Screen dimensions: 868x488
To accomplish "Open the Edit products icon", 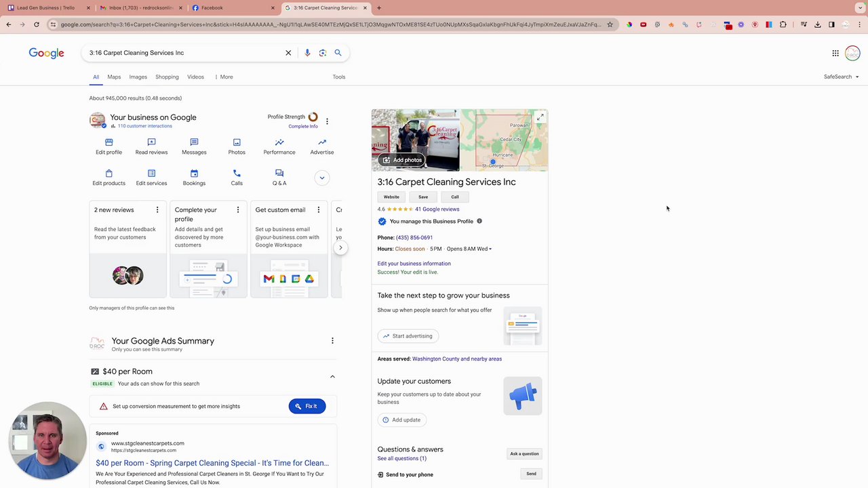I will 108,174.
